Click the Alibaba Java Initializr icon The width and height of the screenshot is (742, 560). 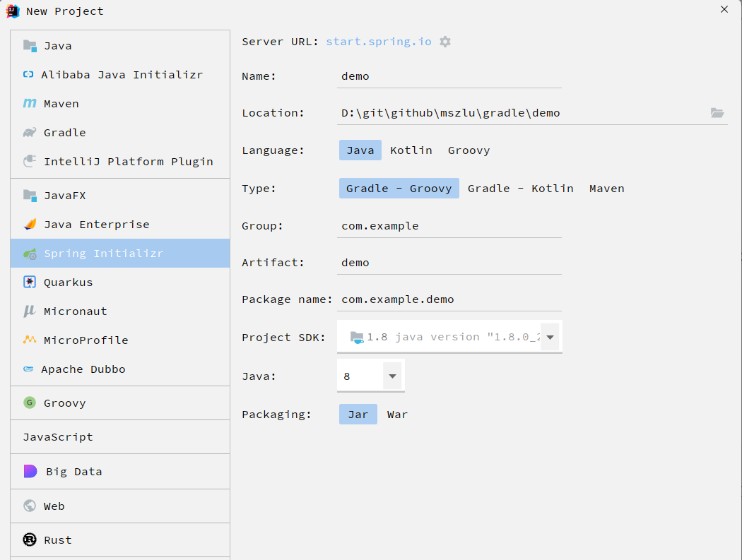click(28, 74)
